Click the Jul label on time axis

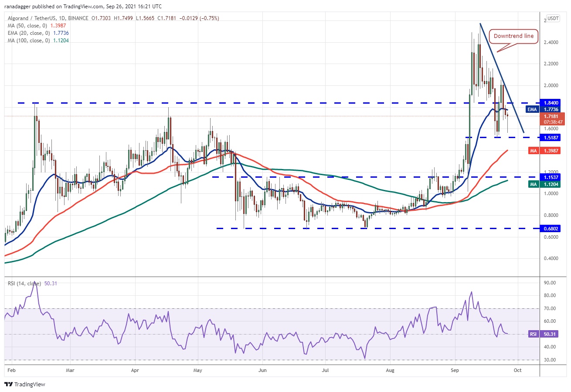(325, 370)
